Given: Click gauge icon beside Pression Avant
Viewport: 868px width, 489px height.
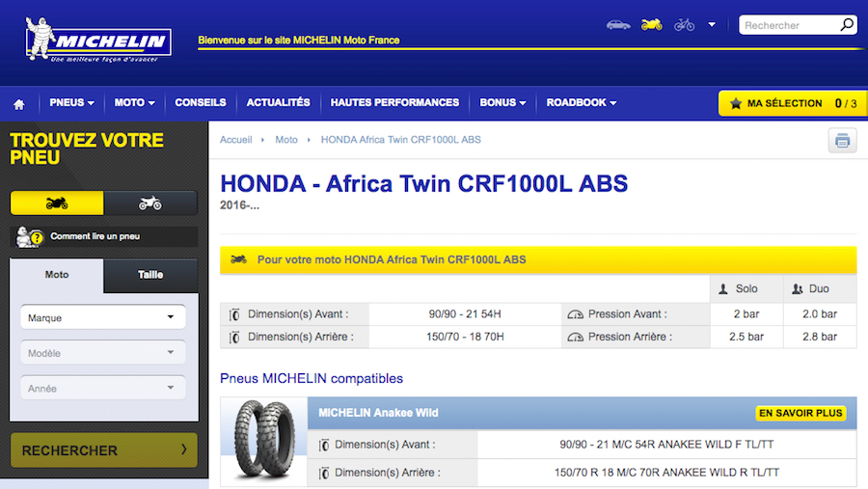Looking at the screenshot, I should coord(575,314).
